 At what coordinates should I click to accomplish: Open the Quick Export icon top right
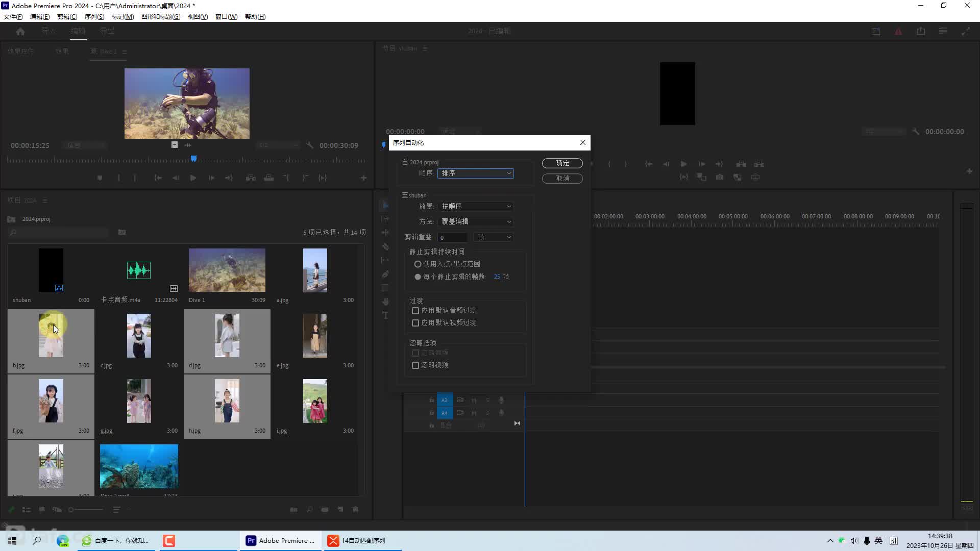pyautogui.click(x=920, y=31)
